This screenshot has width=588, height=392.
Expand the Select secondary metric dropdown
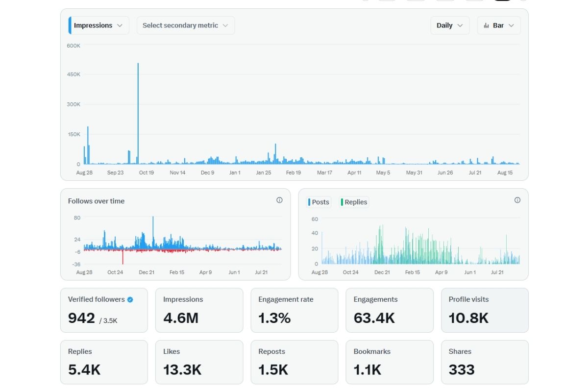[x=185, y=25]
